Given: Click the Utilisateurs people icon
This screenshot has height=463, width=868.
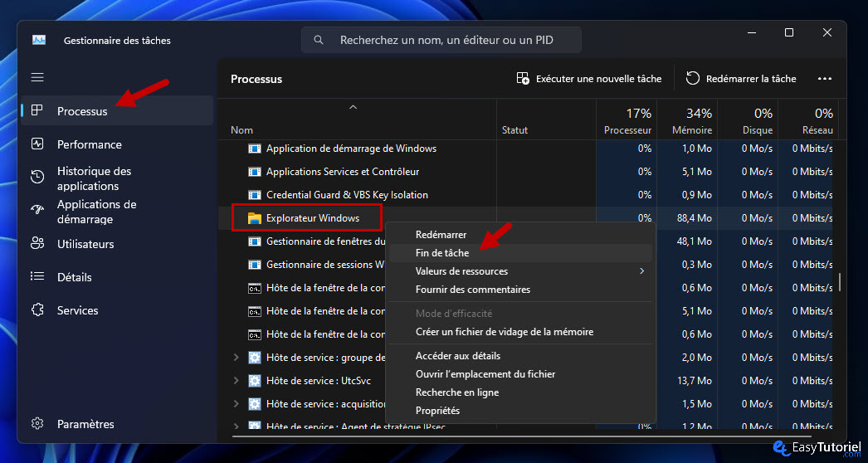Looking at the screenshot, I should pyautogui.click(x=37, y=244).
